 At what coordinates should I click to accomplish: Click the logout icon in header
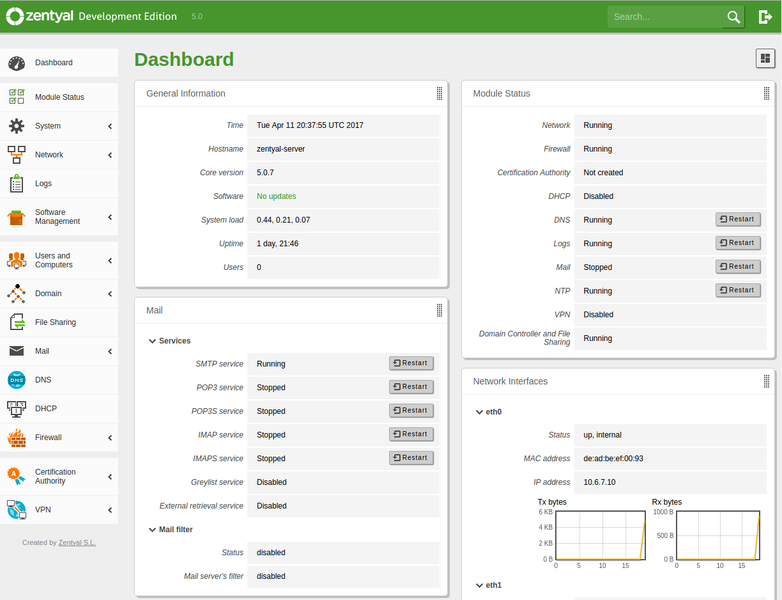click(x=765, y=17)
